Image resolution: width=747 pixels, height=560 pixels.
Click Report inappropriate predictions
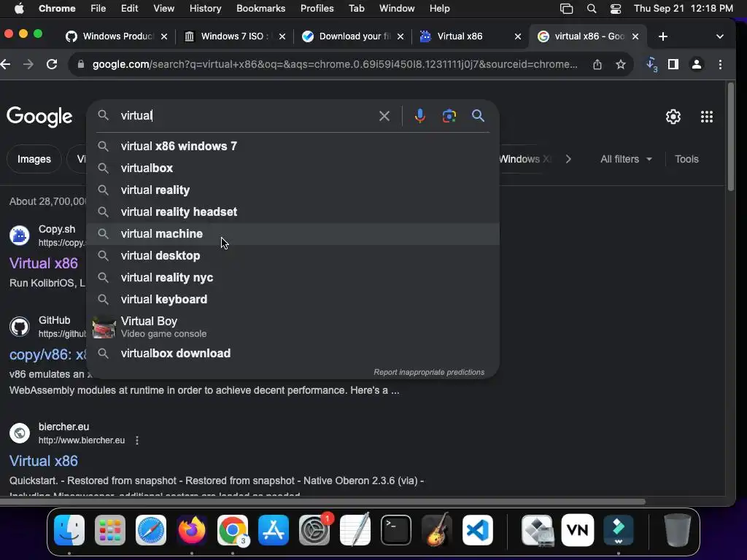click(x=429, y=373)
